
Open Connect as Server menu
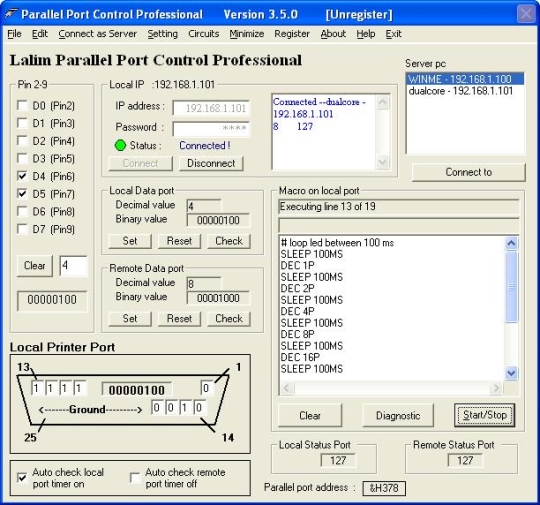[x=97, y=34]
